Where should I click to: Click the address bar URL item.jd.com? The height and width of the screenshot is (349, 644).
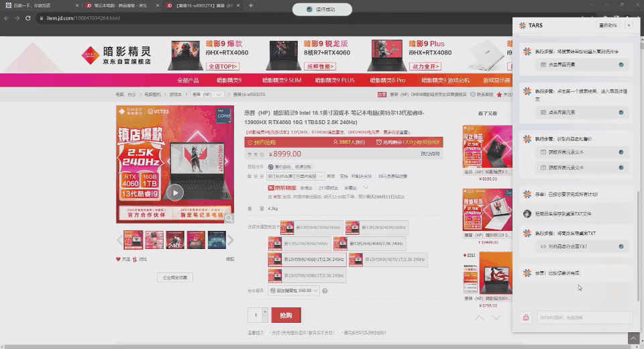83,18
